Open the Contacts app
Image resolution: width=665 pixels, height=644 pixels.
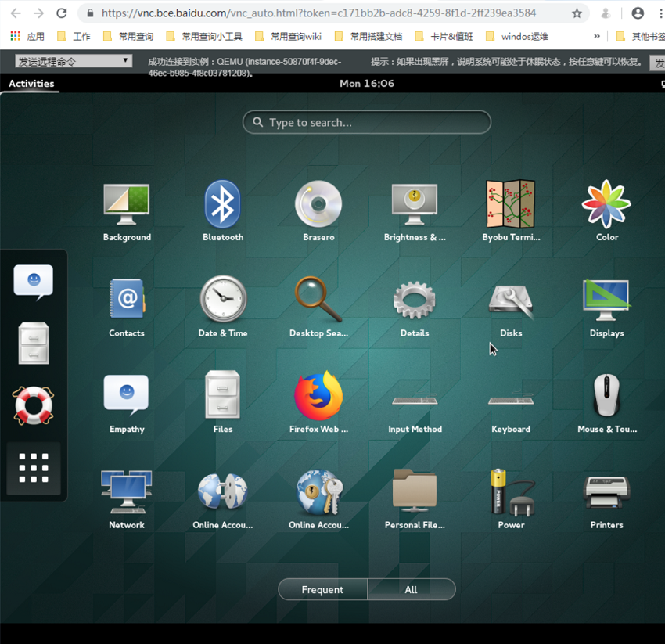coord(127,307)
